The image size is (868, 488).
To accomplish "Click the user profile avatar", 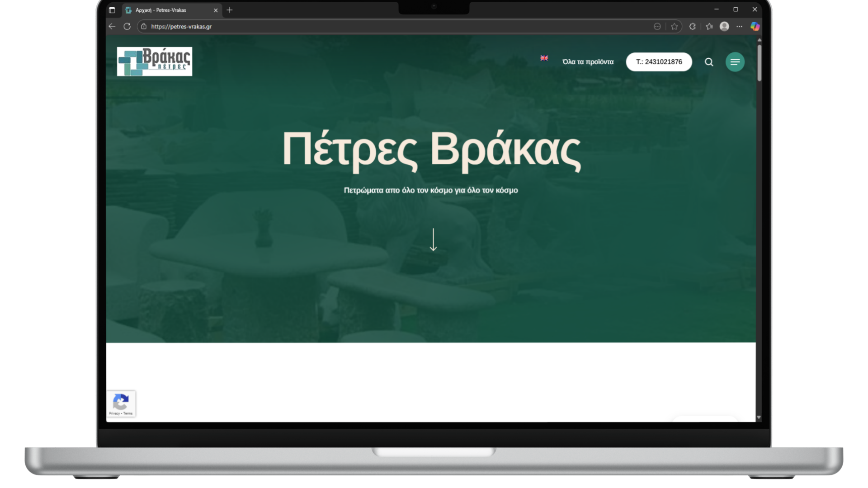I will pos(724,26).
